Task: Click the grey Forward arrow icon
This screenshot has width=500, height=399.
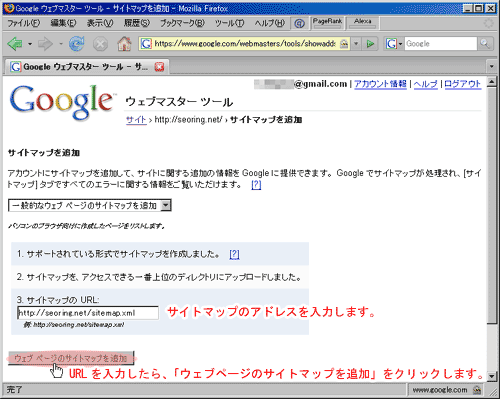Action: pyautogui.click(x=45, y=44)
